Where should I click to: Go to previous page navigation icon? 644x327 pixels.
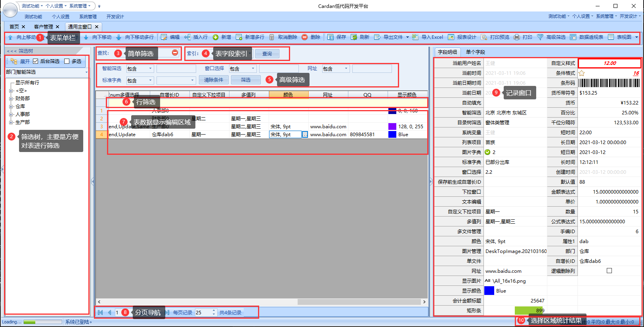click(x=110, y=312)
